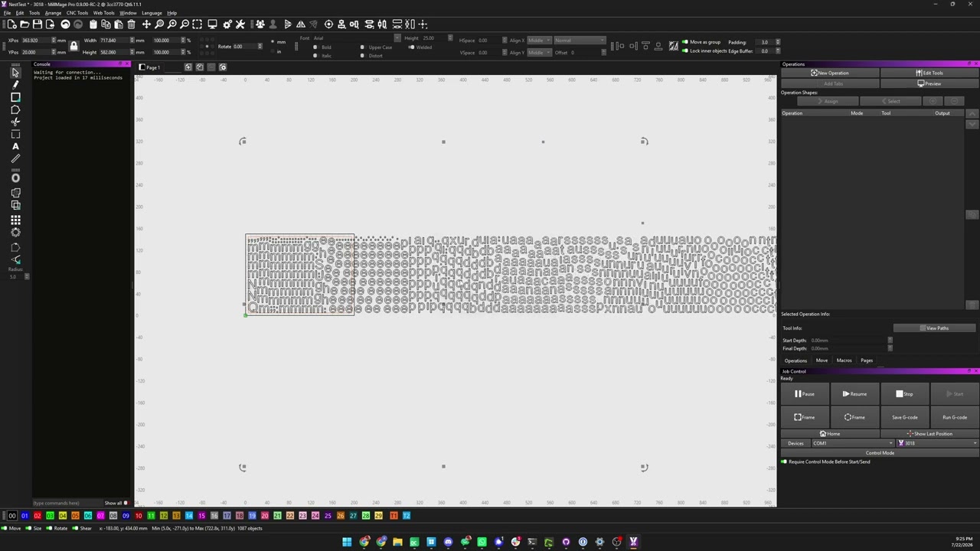Screen dimensions: 980x551
Task: Select the red 02 layer color swatch
Action: coord(37,516)
